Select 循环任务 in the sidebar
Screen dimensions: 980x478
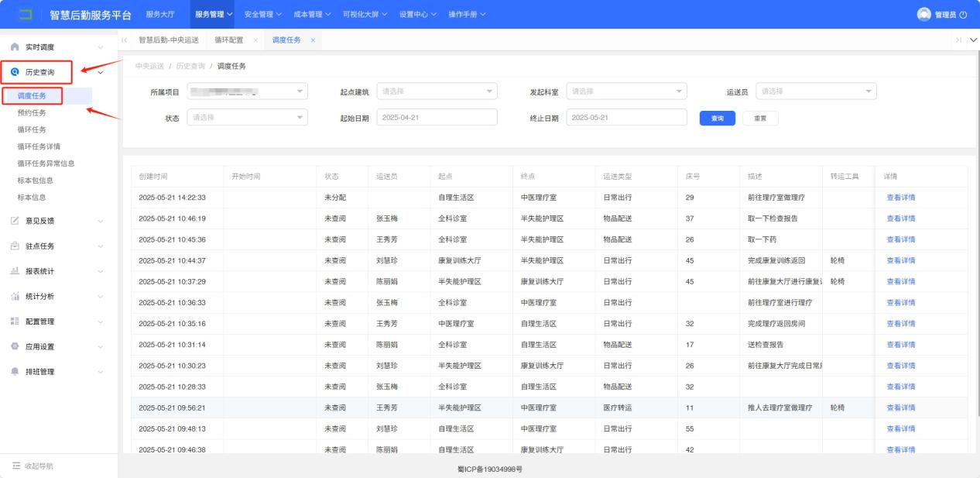[32, 129]
